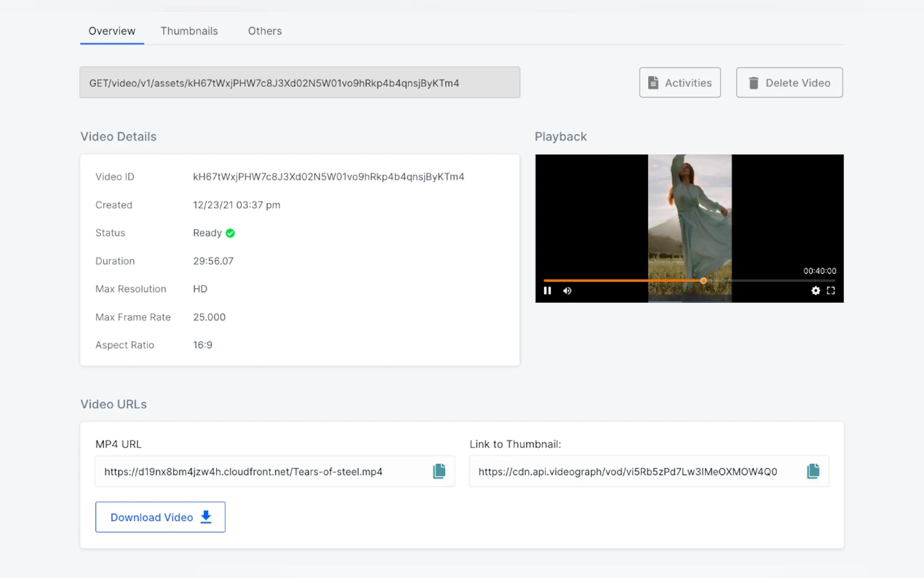The image size is (924, 578).
Task: Enter fullscreen in the video player
Action: (x=832, y=290)
